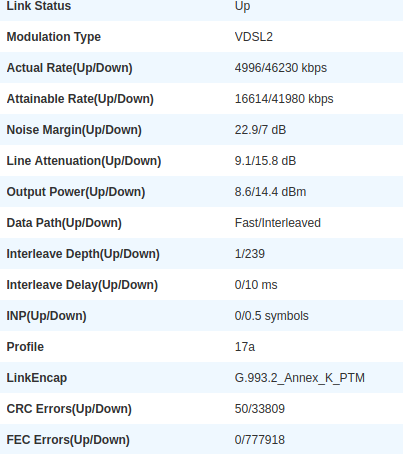Select the G.993.2_Annex_K_PTM LinkEncap value
Screen dimensions: 403x454
300,378
